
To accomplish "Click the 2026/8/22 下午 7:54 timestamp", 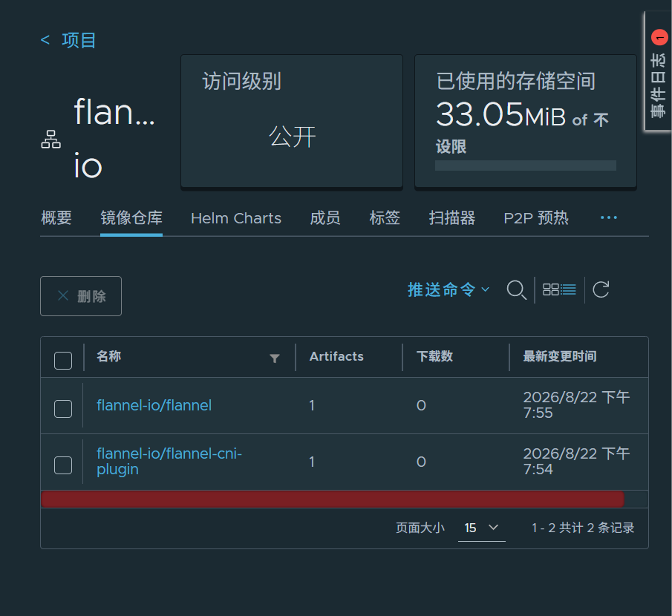I will click(x=576, y=462).
